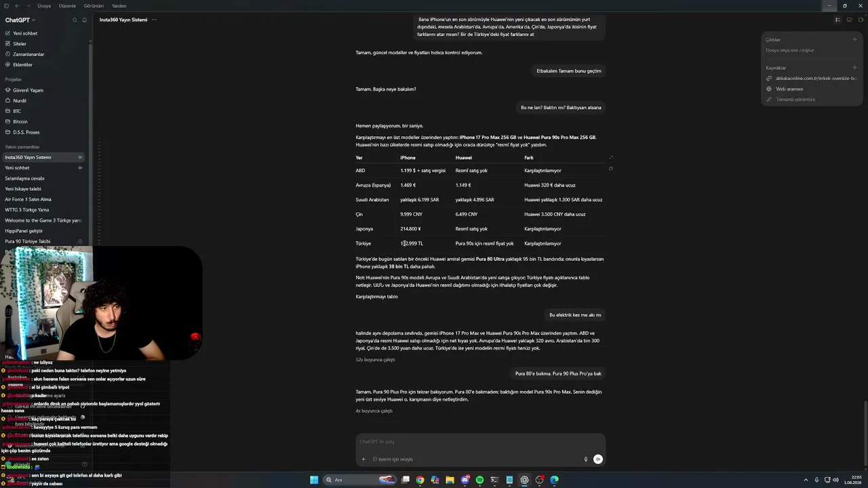The image size is (868, 488).
Task: Open the Yeni hikaye talebi chat
Action: click(44, 188)
